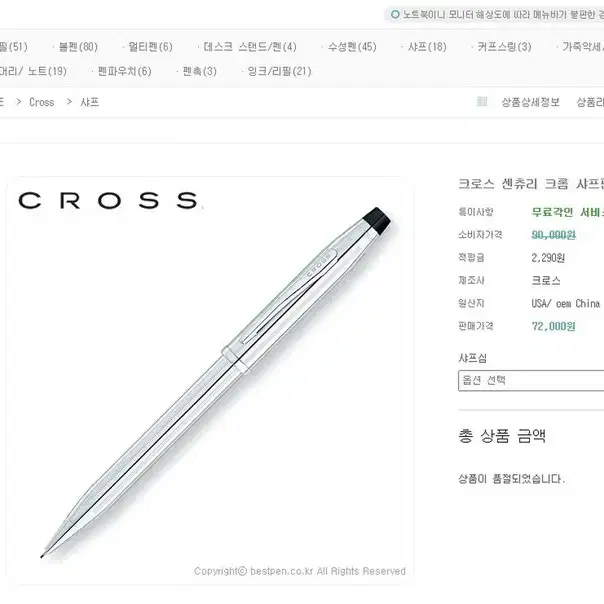Go to 수성펜(45) category
Image resolution: width=604 pixels, height=604 pixels.
(x=352, y=47)
